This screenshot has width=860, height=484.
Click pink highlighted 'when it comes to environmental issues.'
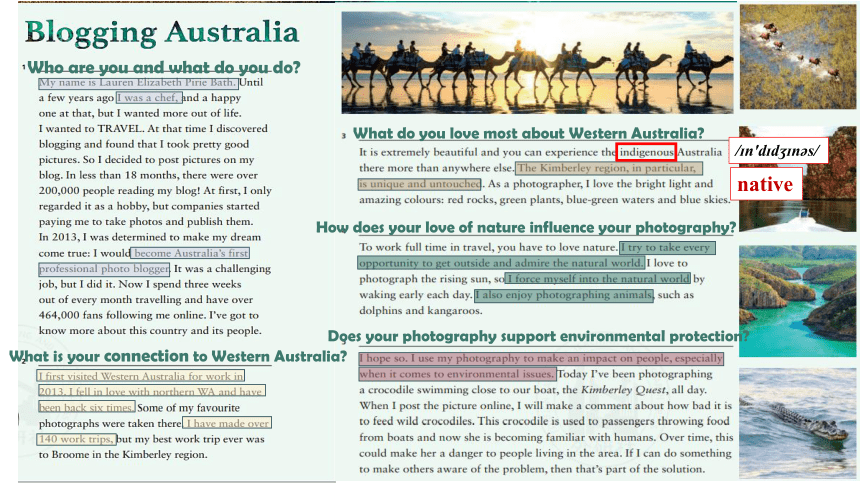pyautogui.click(x=457, y=374)
